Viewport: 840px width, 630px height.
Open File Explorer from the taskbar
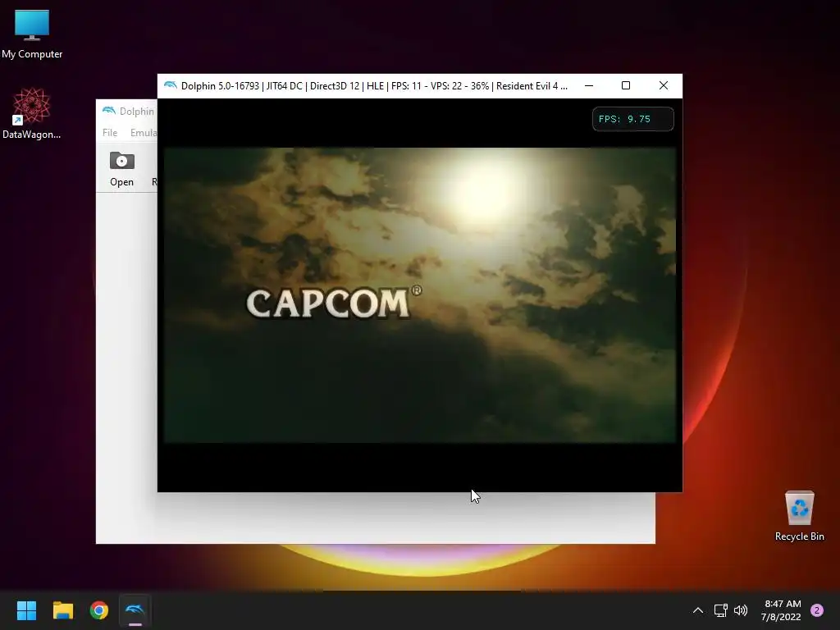[x=62, y=610]
